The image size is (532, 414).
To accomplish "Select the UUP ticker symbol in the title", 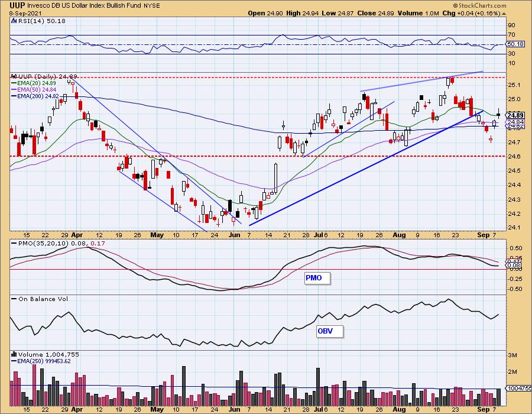I will pyautogui.click(x=17, y=5).
